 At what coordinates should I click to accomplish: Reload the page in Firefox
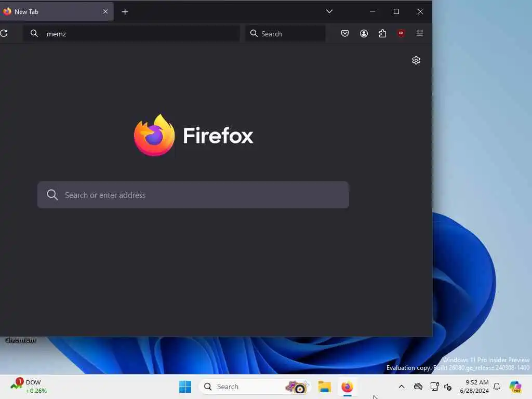[4, 33]
